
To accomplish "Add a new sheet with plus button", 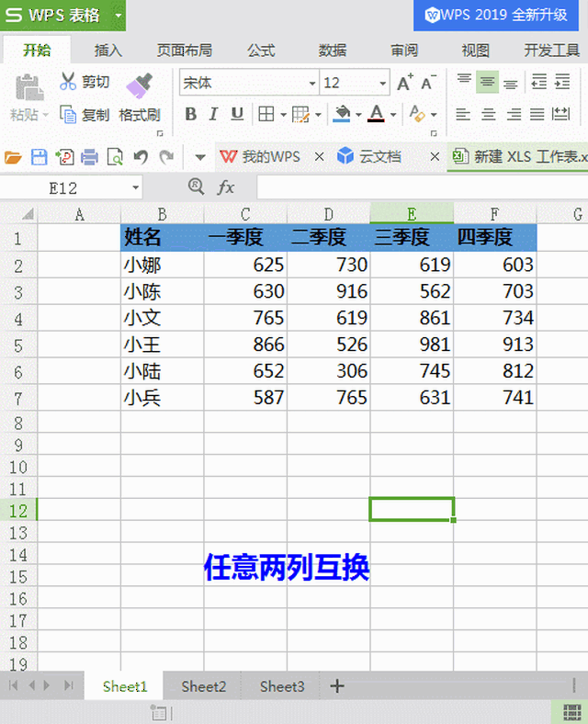I will point(337,686).
